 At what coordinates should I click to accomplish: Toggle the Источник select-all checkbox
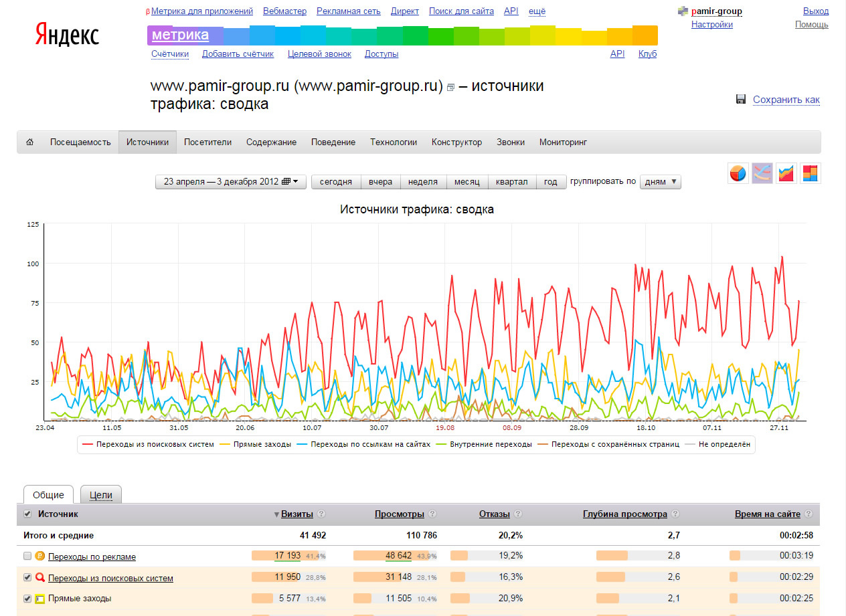coord(27,514)
